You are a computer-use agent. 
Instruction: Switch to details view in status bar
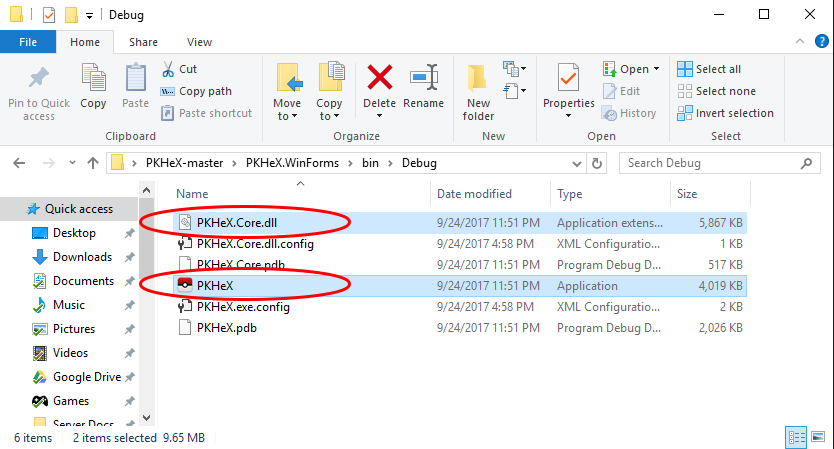[x=797, y=437]
